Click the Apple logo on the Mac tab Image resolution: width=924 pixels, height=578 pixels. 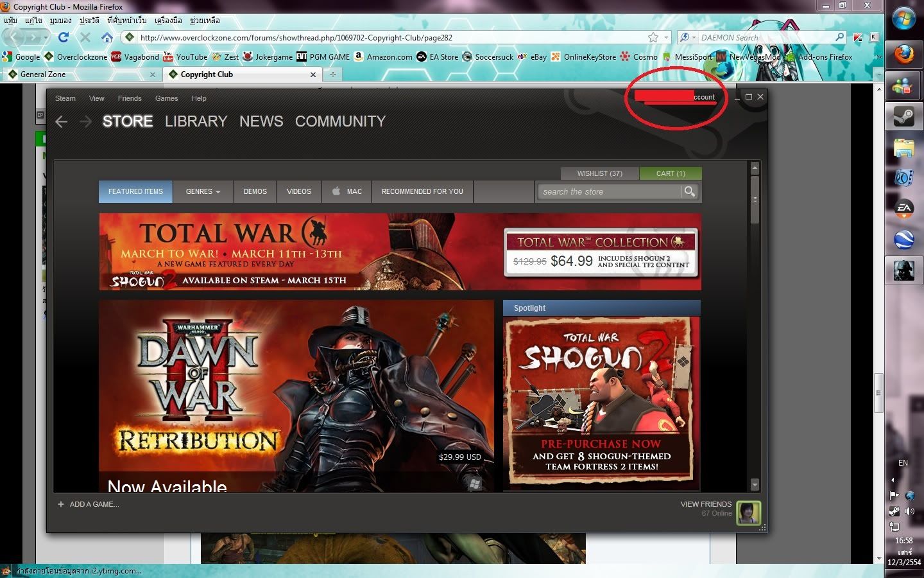(x=336, y=191)
